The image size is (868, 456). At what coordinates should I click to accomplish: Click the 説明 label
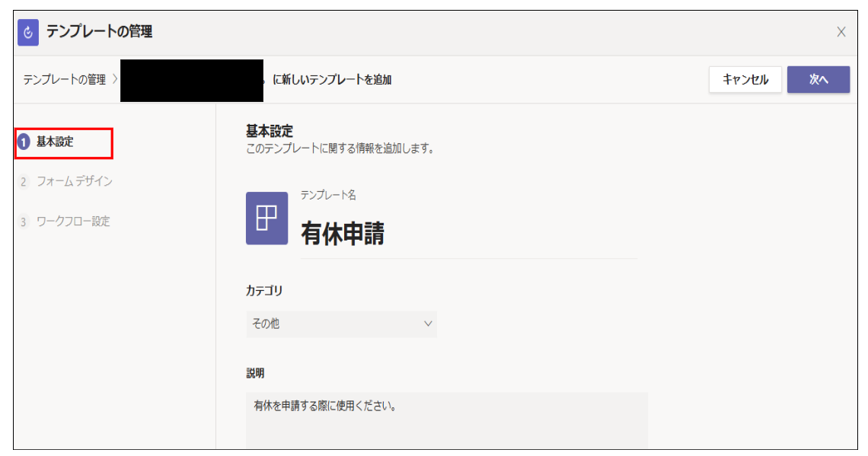pos(255,373)
